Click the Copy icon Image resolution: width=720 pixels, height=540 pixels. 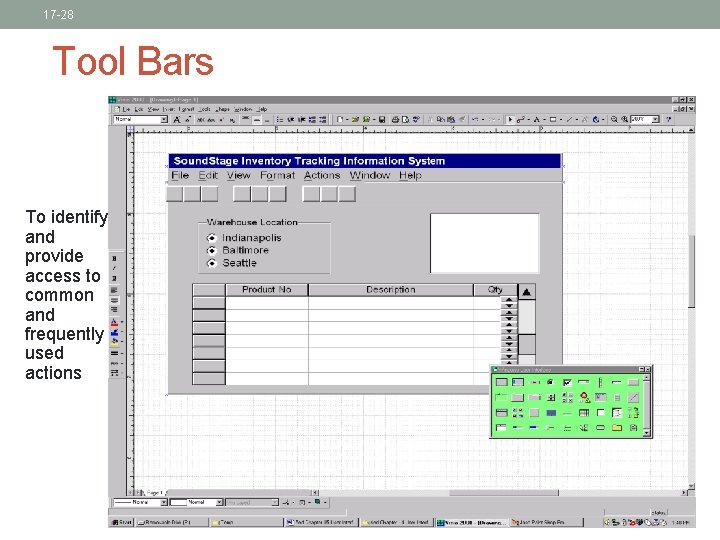441,119
